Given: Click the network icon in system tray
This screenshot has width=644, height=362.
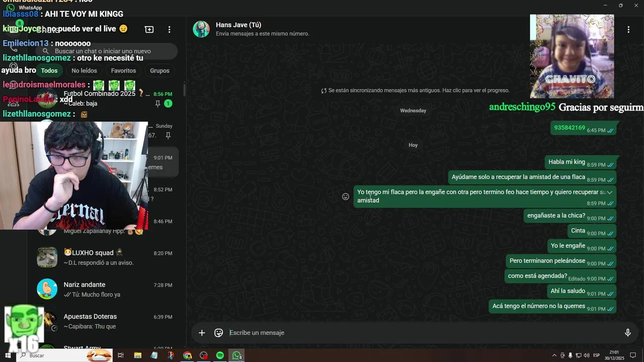Looking at the screenshot, I should (x=578, y=355).
